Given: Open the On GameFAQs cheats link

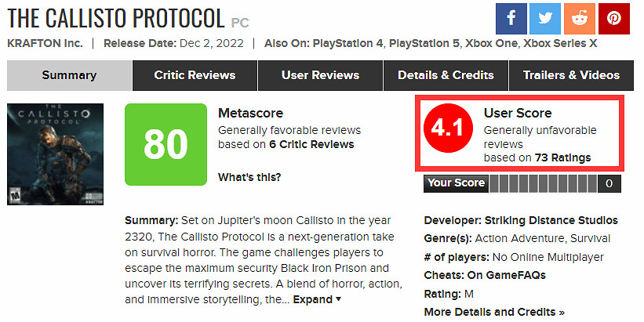Looking at the screenshot, I should pyautogui.click(x=508, y=275).
